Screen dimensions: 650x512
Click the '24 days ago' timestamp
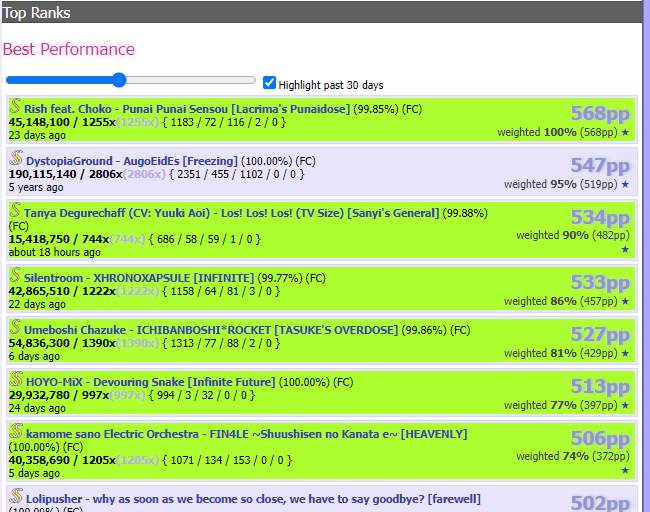pyautogui.click(x=37, y=408)
